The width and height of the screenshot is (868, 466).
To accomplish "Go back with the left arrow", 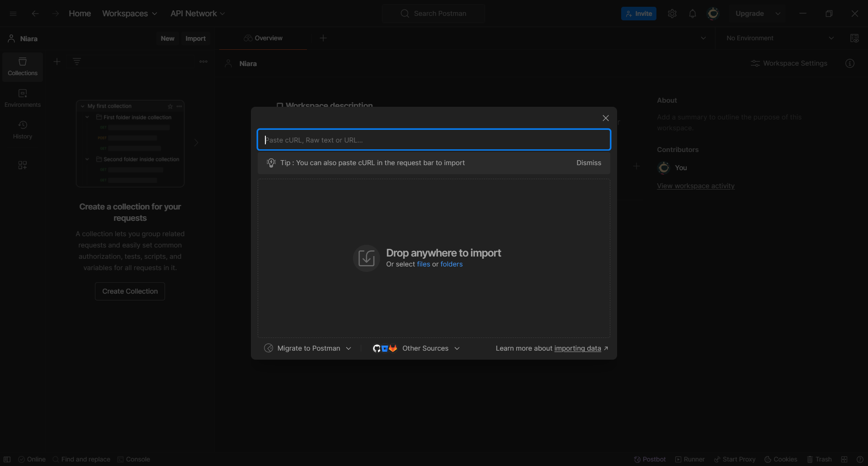I will pos(35,14).
